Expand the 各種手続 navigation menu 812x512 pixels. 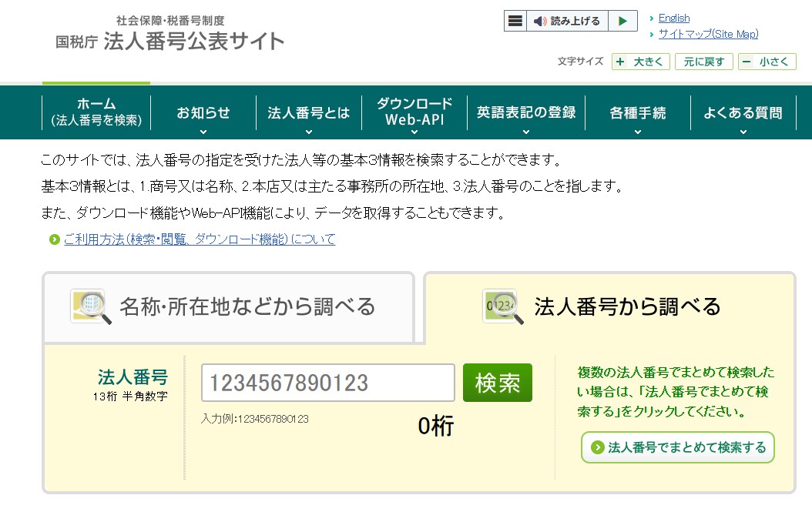click(638, 114)
